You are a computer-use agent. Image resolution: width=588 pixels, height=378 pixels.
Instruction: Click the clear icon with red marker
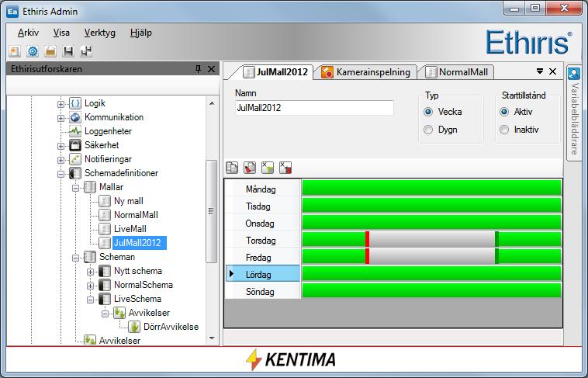[x=285, y=168]
